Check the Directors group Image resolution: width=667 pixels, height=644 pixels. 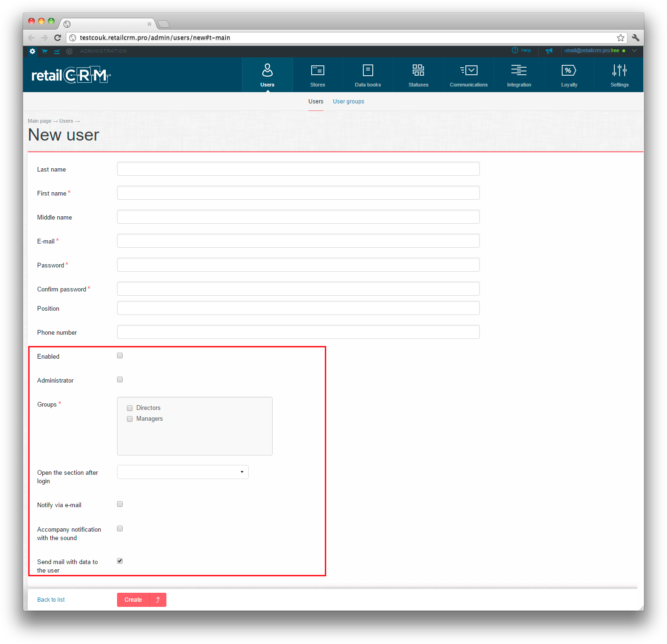coord(130,408)
